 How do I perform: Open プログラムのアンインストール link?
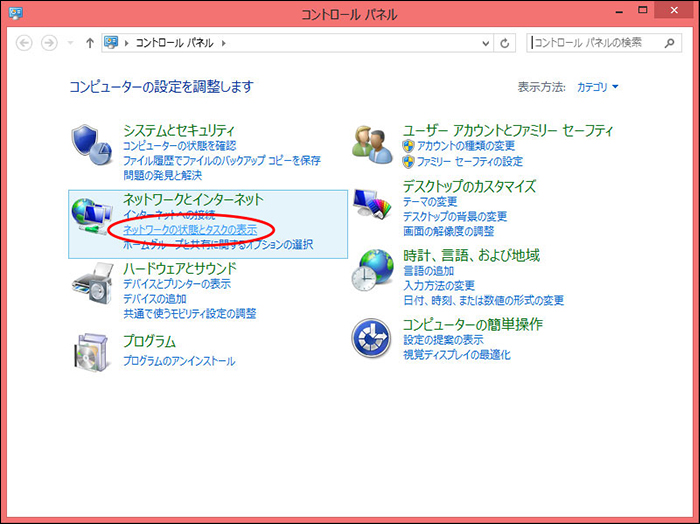pyautogui.click(x=179, y=361)
